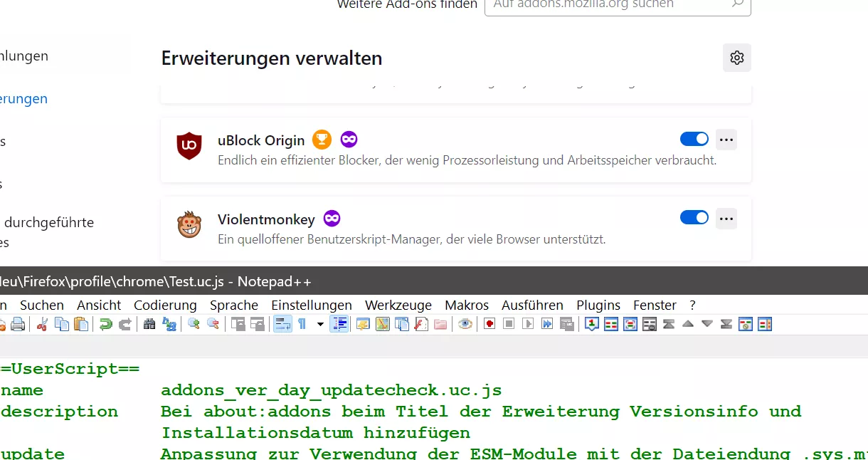Open the Makros menu
The width and height of the screenshot is (868, 460).
point(467,305)
